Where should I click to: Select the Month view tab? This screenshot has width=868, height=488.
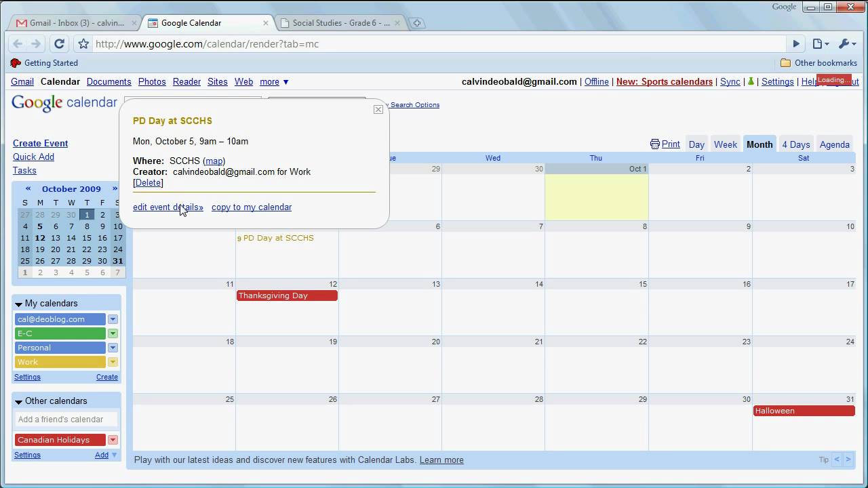[x=759, y=144]
